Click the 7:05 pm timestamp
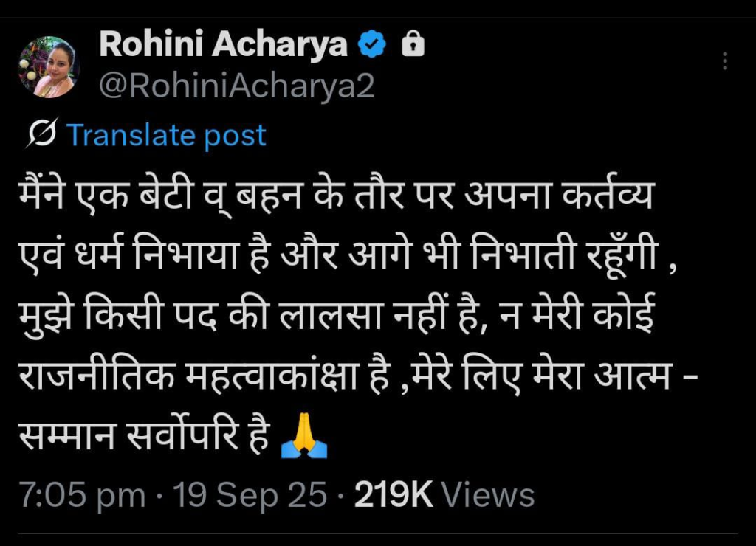The image size is (756, 546). coord(82,495)
